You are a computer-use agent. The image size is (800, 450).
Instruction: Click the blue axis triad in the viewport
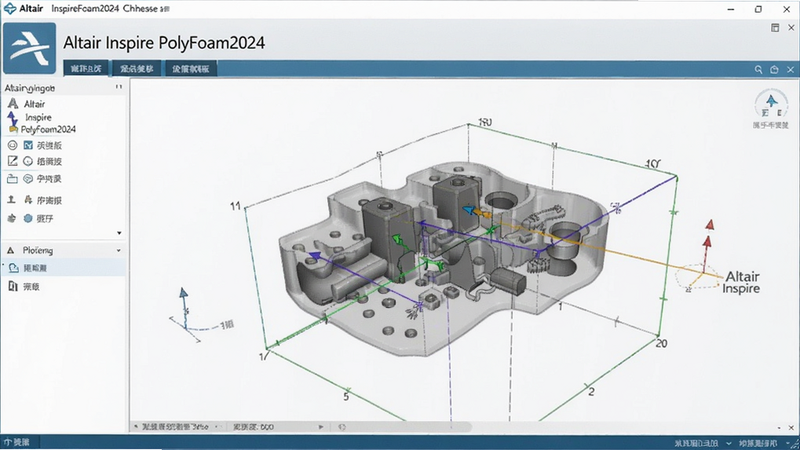click(185, 309)
